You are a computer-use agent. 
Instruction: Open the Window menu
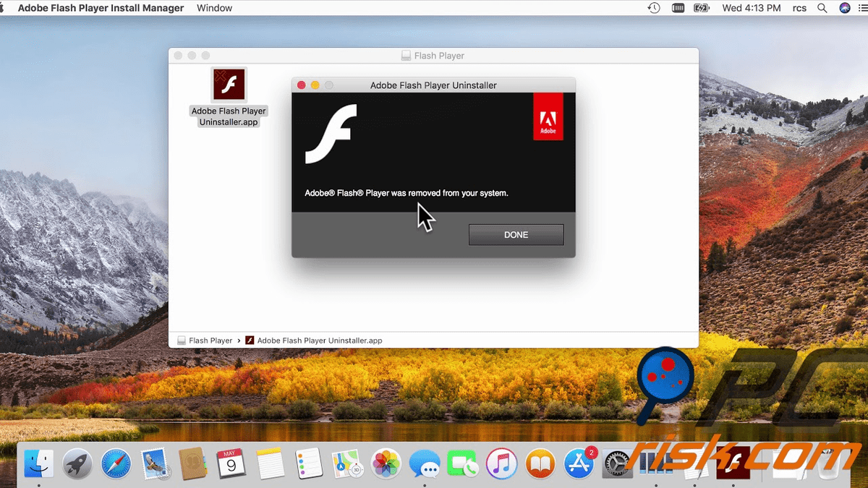[213, 8]
